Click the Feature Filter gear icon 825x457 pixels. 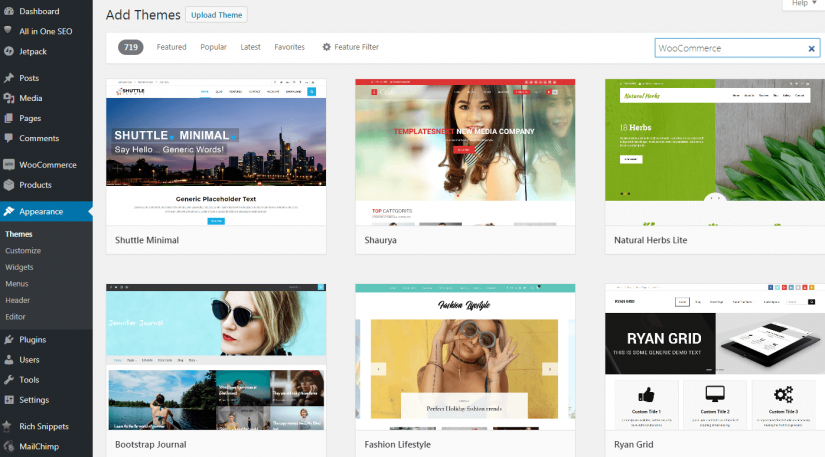pyautogui.click(x=326, y=47)
